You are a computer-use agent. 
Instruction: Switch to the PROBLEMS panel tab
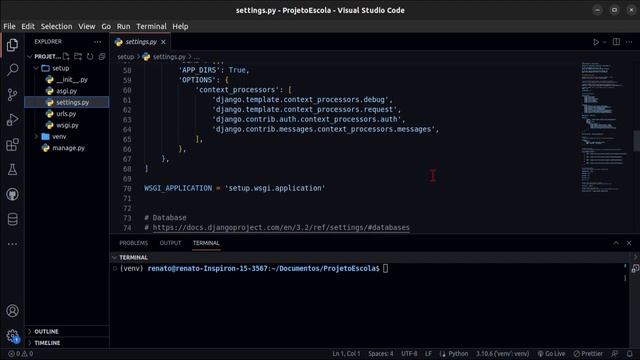pos(133,243)
